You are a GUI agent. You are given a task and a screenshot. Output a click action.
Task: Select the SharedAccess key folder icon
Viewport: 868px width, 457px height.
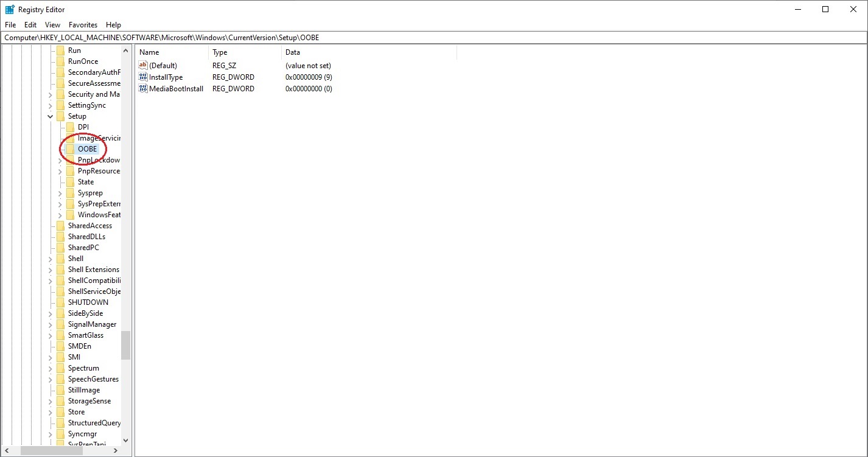click(x=60, y=226)
